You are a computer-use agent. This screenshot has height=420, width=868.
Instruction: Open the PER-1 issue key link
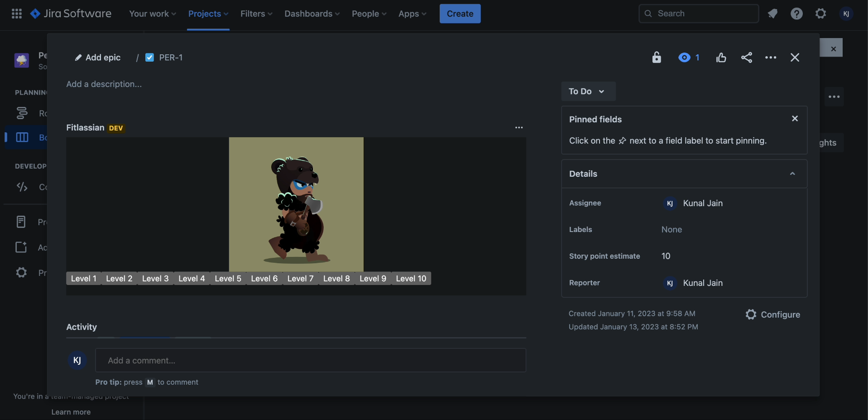(171, 58)
